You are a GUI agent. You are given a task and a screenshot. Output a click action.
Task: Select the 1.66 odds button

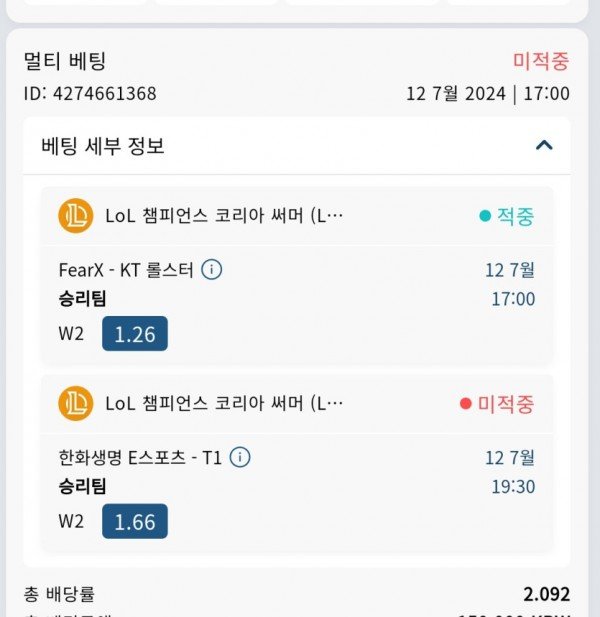(x=135, y=521)
